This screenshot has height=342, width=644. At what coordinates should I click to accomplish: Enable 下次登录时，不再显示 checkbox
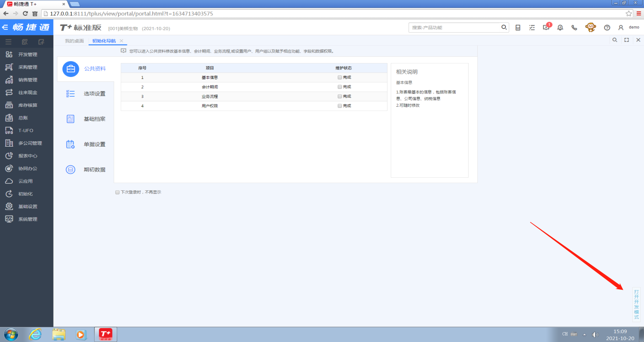click(x=118, y=192)
